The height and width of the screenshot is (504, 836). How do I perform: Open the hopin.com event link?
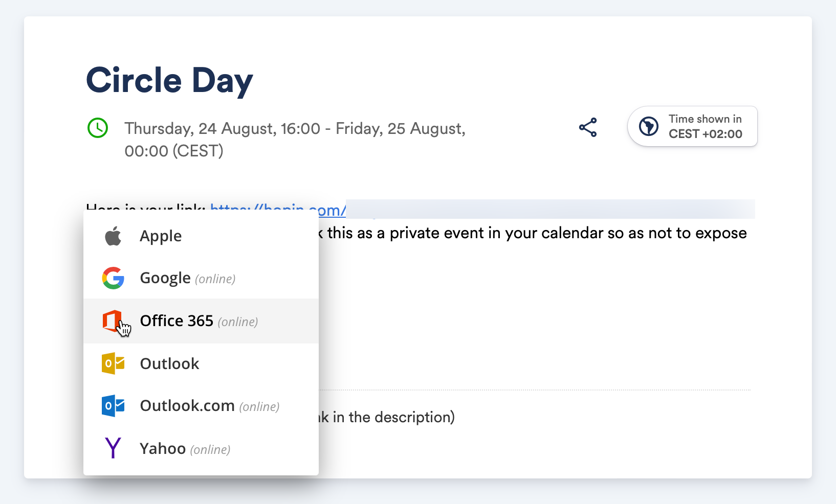(x=279, y=210)
